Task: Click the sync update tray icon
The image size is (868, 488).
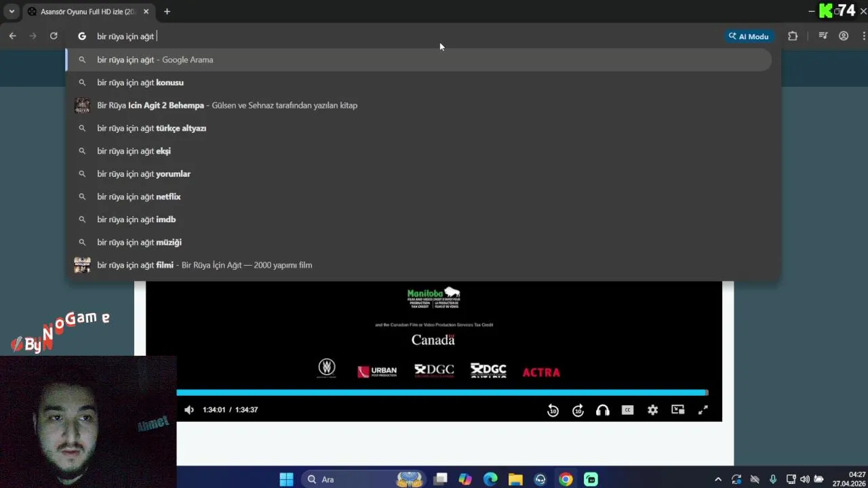Action: coord(736,479)
